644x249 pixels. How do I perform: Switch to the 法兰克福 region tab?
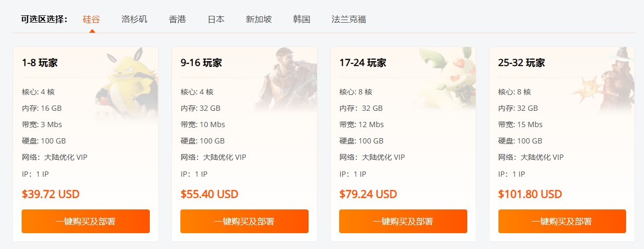(349, 20)
